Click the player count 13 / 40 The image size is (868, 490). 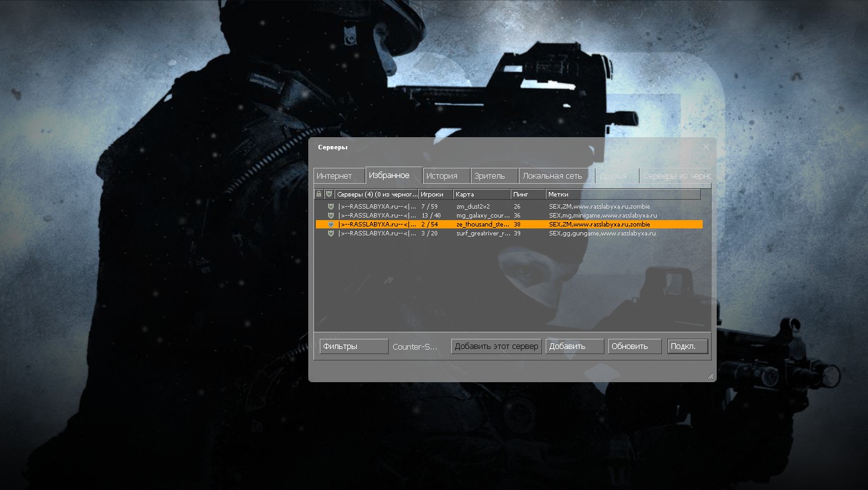click(431, 216)
